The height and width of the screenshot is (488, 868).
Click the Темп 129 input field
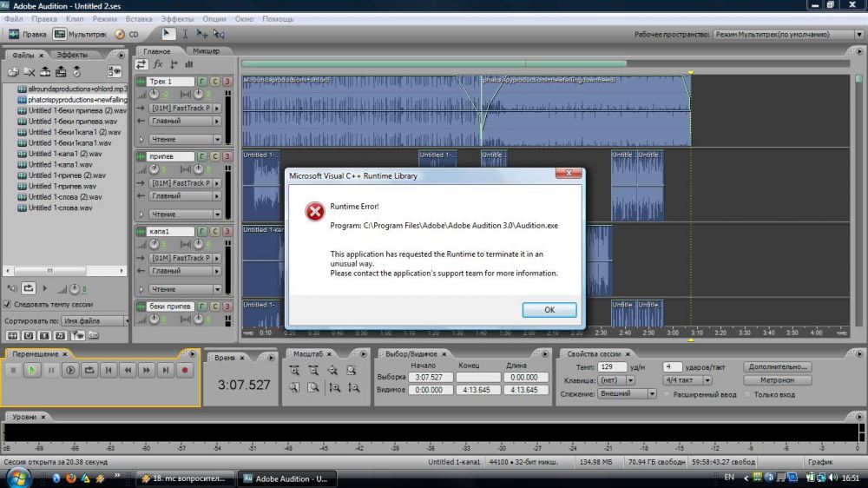pos(612,366)
